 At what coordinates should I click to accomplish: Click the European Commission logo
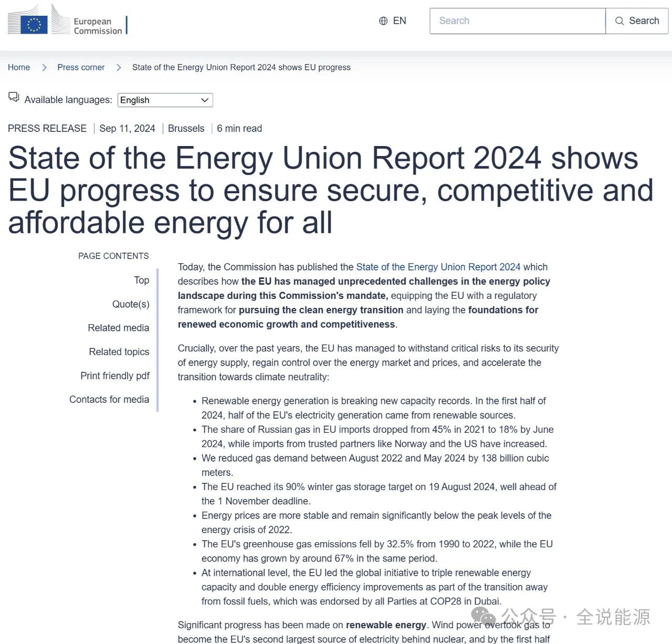pos(67,21)
